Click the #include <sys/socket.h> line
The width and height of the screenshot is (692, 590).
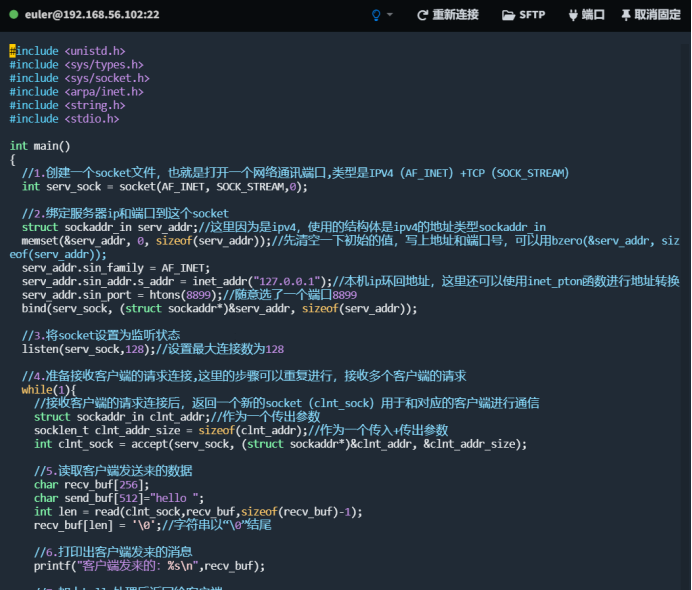coord(79,78)
